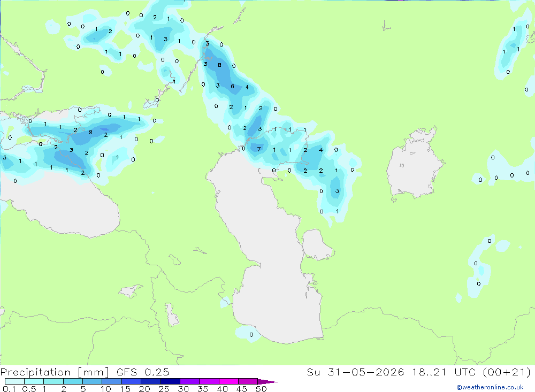Click the "50" legend scale label
This screenshot has width=535, height=392.
261,389
